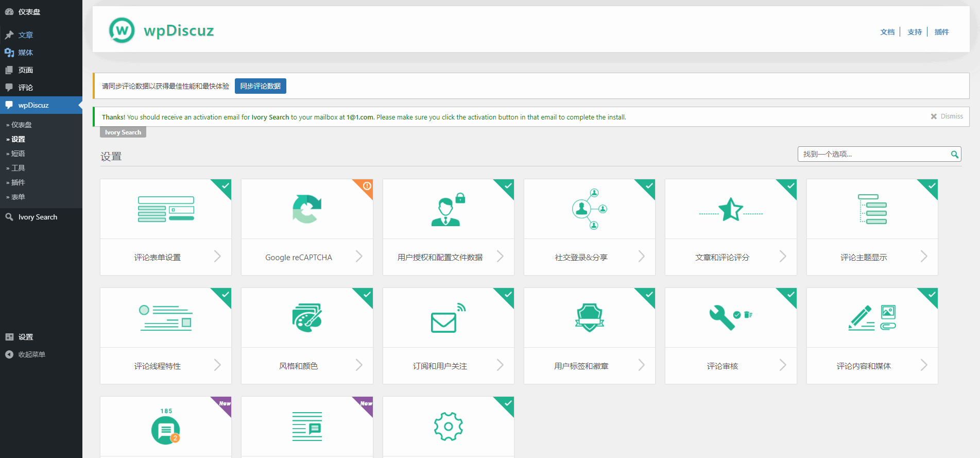Open 页面 in the sidebar menu
This screenshot has height=458, width=980.
coord(41,70)
